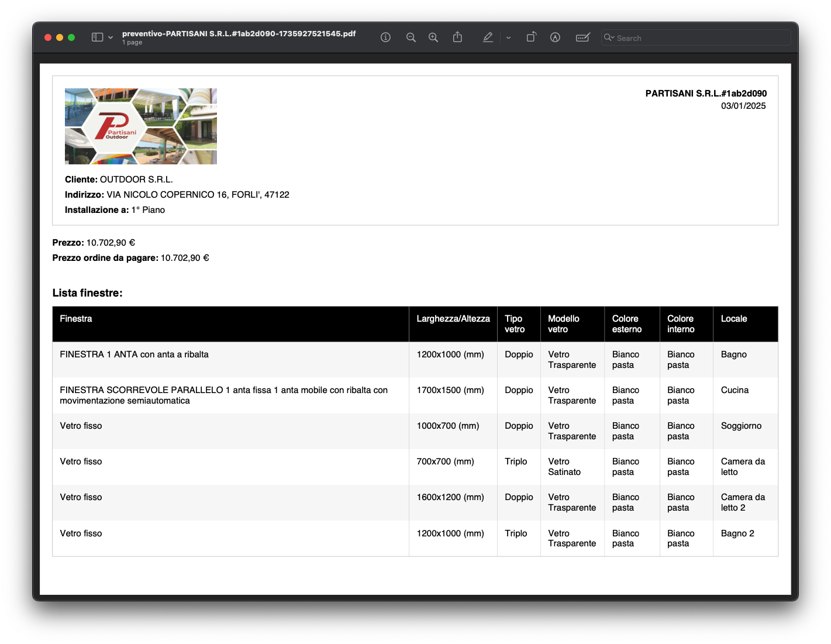Expand highlight color options chevron
This screenshot has width=831, height=644.
coord(509,37)
